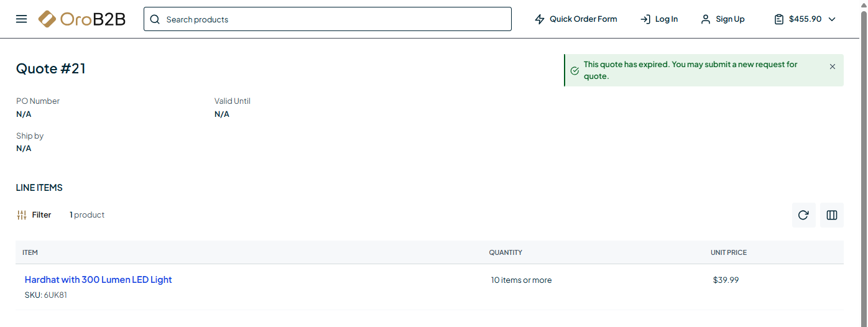Screen dimensions: 868x327
Task: Open the hamburger main menu
Action: click(x=21, y=19)
